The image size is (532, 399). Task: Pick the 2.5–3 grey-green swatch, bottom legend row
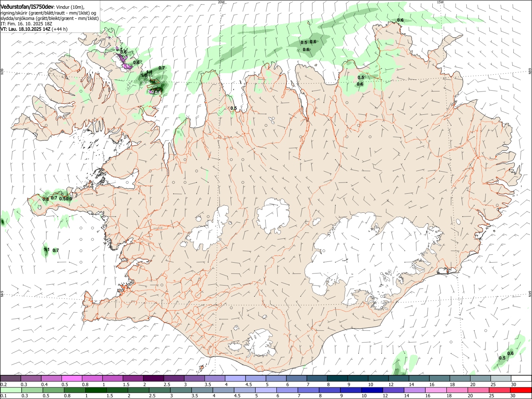160,390
